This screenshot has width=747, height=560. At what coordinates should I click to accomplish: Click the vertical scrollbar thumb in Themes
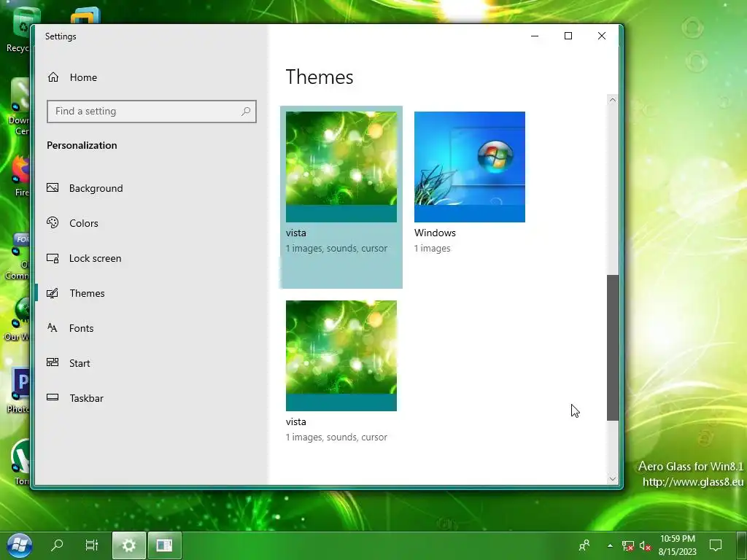click(613, 348)
